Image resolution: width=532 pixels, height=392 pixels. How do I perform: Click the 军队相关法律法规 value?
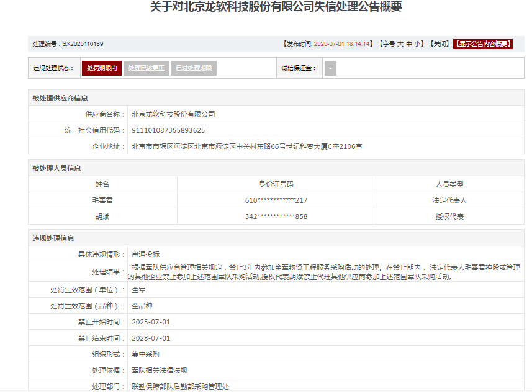[x=160, y=371]
